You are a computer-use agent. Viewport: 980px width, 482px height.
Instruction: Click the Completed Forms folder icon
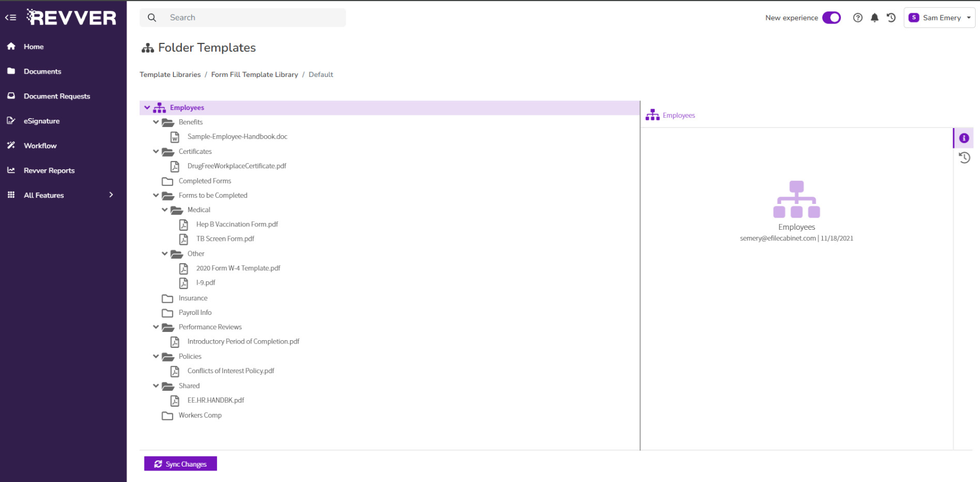coord(168,181)
